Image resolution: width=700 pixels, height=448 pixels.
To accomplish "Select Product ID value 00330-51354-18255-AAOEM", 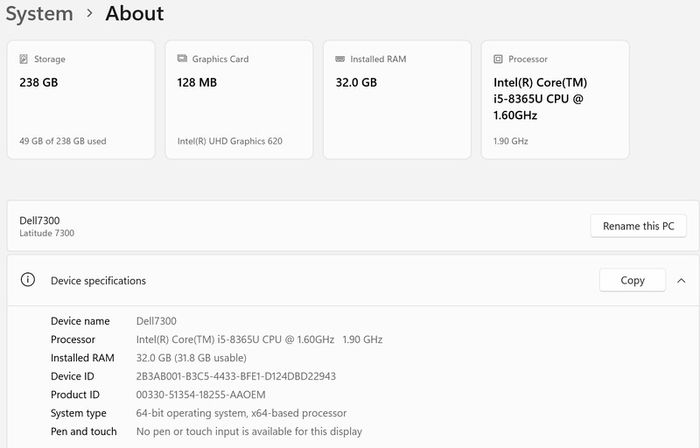I will click(x=201, y=394).
